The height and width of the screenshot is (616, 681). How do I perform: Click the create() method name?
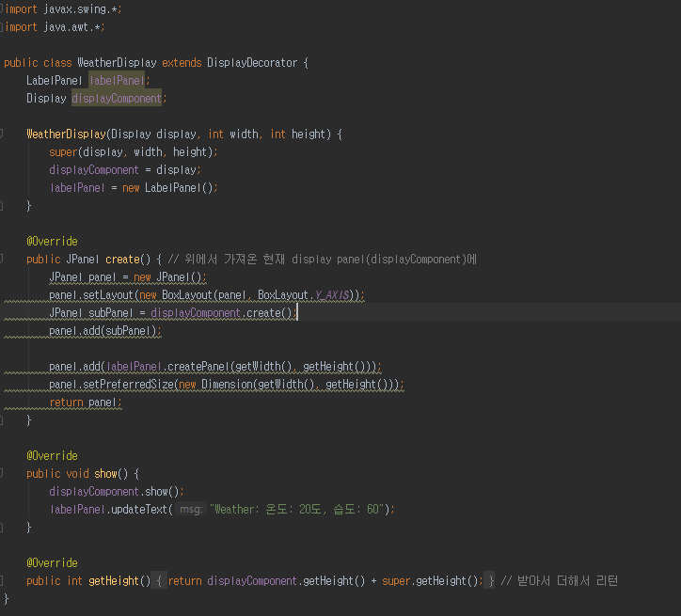(x=122, y=260)
